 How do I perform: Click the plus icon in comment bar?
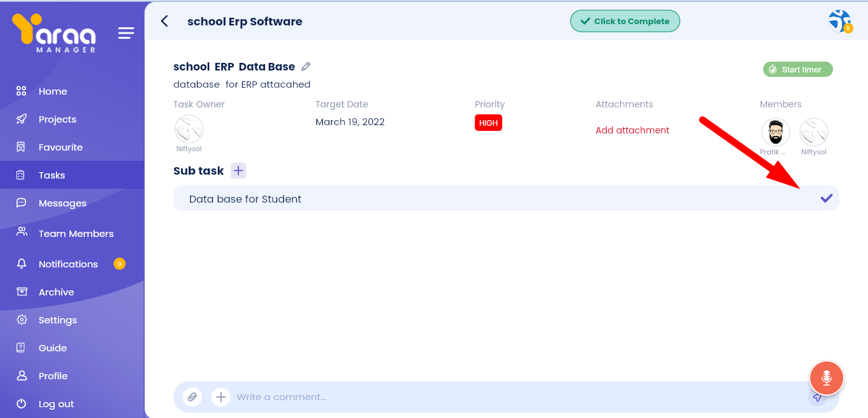pyautogui.click(x=220, y=397)
